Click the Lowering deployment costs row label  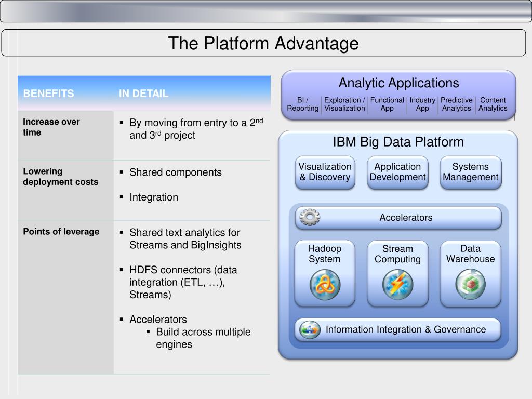(60, 177)
